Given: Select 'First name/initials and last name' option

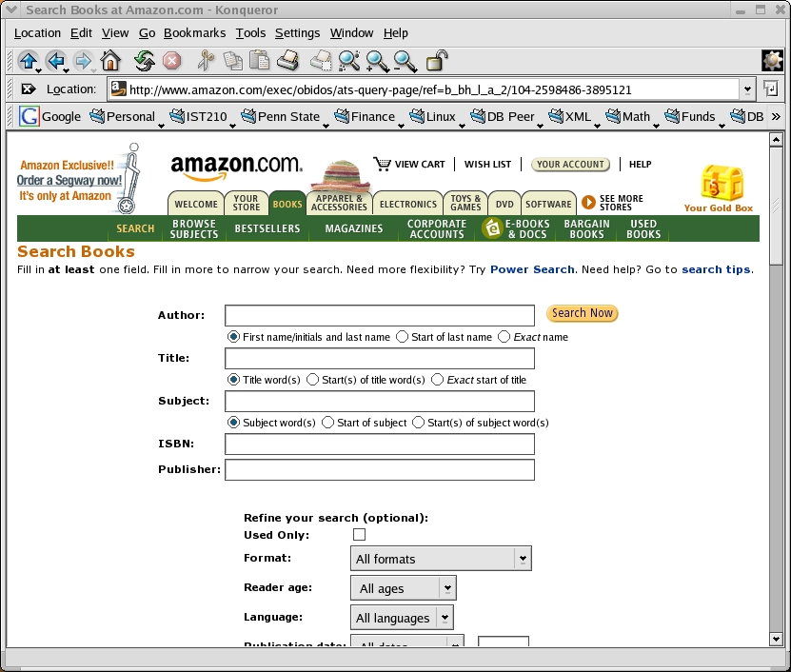Looking at the screenshot, I should 233,337.
